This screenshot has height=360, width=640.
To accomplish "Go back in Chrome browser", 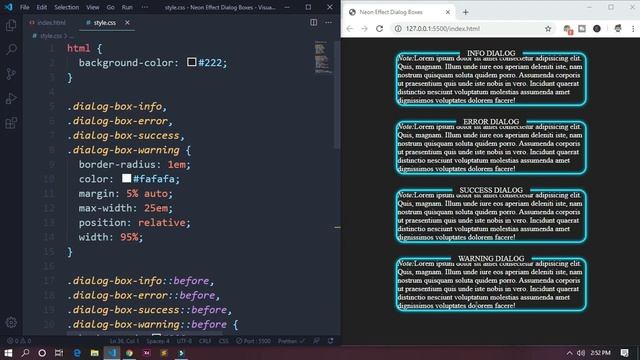I will pos(350,29).
